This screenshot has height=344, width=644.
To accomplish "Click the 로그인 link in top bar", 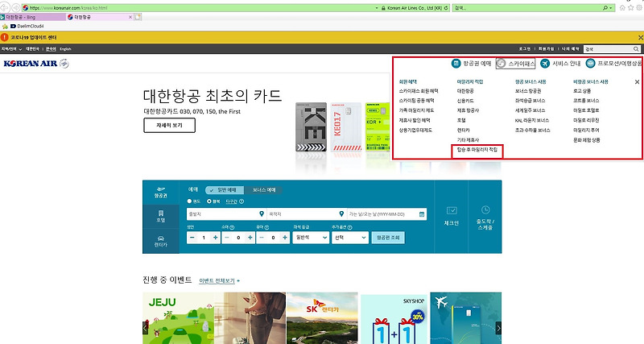I will (x=525, y=49).
